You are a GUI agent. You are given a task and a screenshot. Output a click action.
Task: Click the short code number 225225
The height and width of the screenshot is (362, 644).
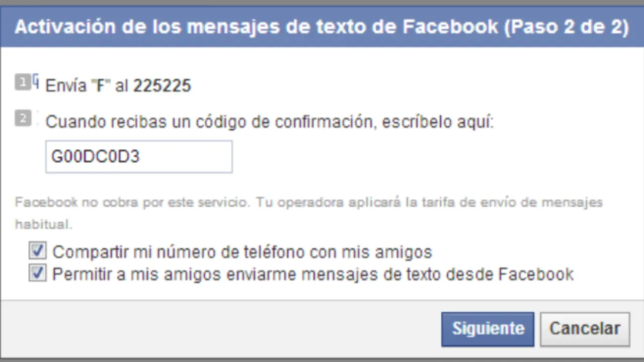[x=162, y=85]
